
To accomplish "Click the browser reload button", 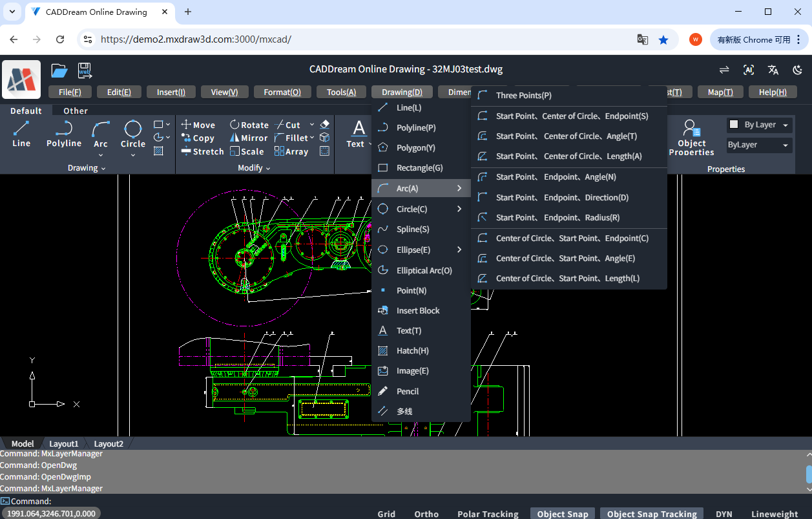I will [x=60, y=39].
